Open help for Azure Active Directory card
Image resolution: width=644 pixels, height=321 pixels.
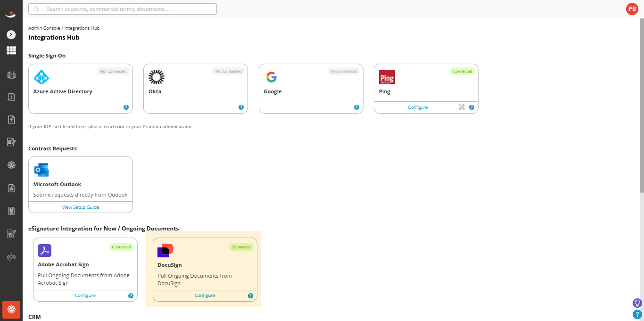[x=126, y=107]
